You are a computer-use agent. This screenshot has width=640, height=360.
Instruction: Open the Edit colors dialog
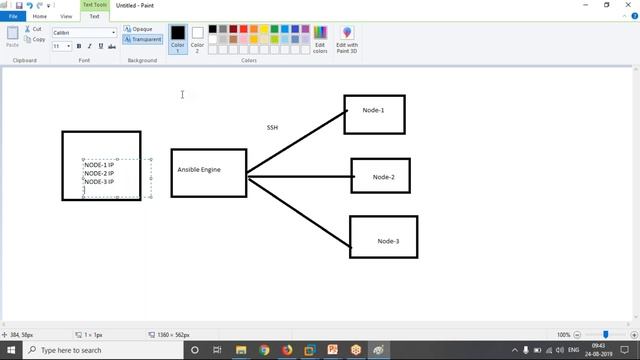pyautogui.click(x=320, y=39)
